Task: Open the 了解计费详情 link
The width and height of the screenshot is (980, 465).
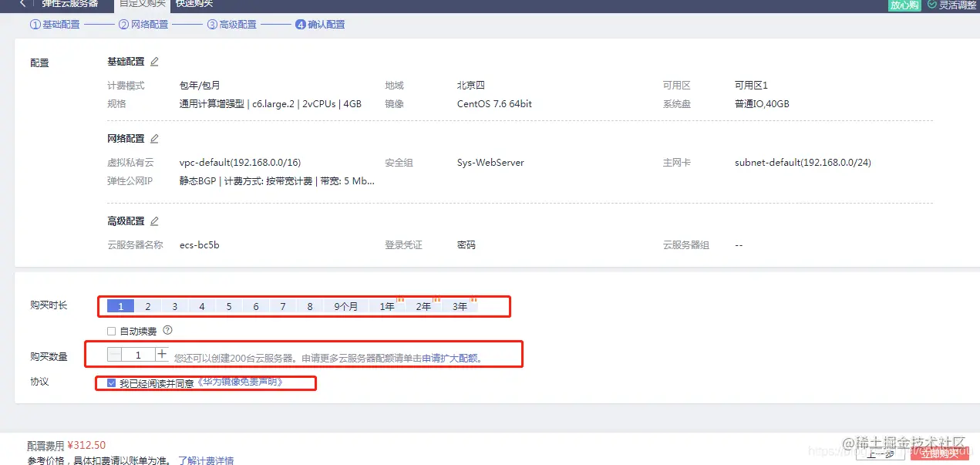Action: pyautogui.click(x=206, y=460)
